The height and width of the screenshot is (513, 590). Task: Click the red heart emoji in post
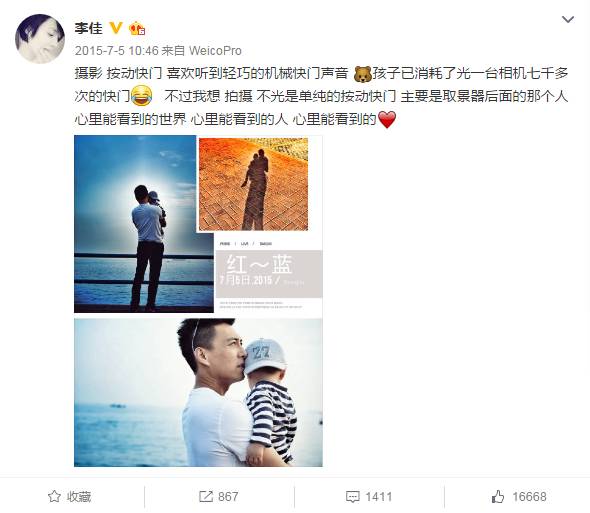click(x=387, y=120)
